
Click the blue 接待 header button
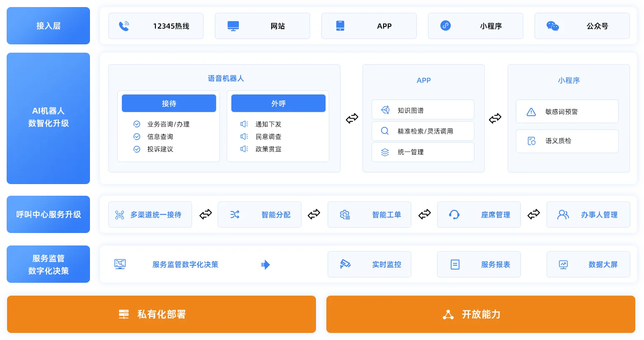(x=169, y=103)
